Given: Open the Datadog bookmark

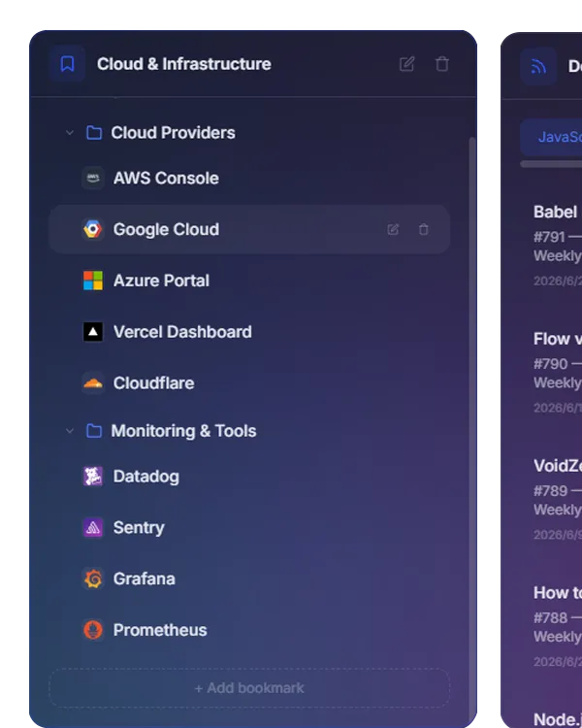Looking at the screenshot, I should click(x=249, y=477).
